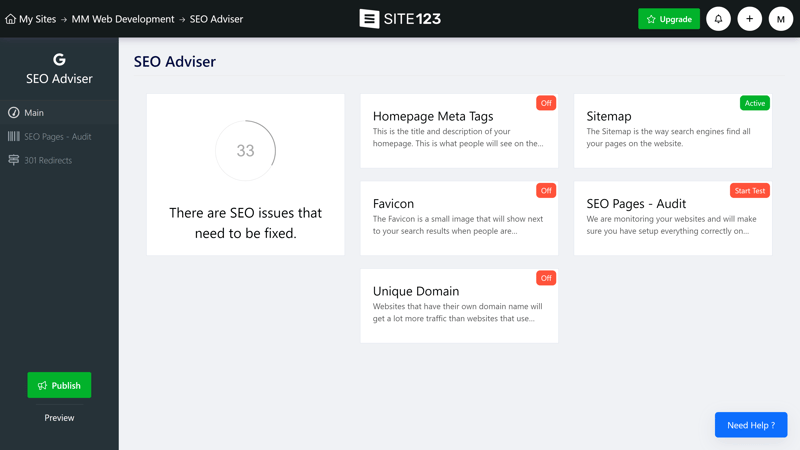
Task: Go to MM Web Development breadcrumb
Action: (x=122, y=19)
